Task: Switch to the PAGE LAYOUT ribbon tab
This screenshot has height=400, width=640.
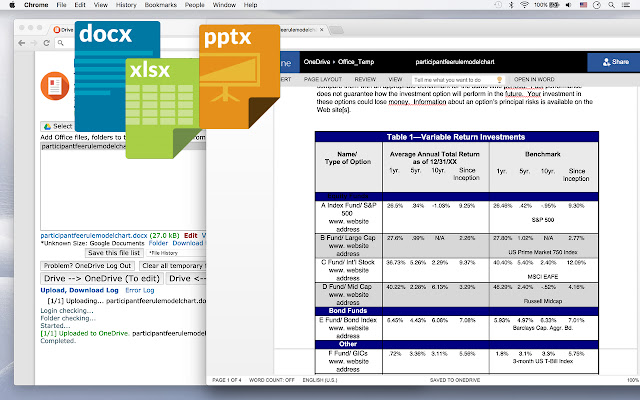Action: 323,79
